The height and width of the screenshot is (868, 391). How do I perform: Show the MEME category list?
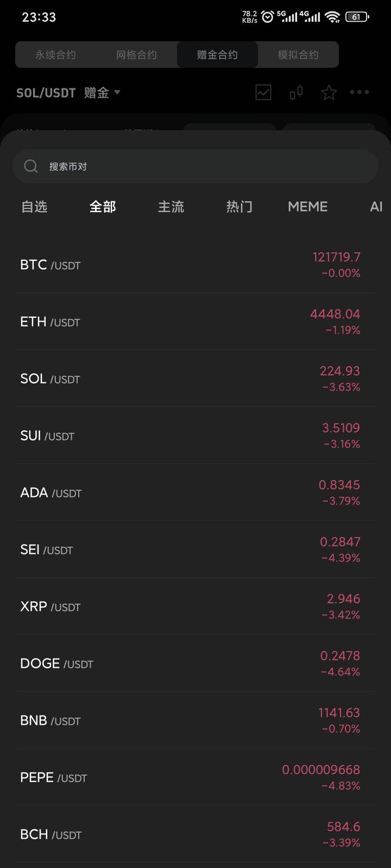click(x=307, y=207)
